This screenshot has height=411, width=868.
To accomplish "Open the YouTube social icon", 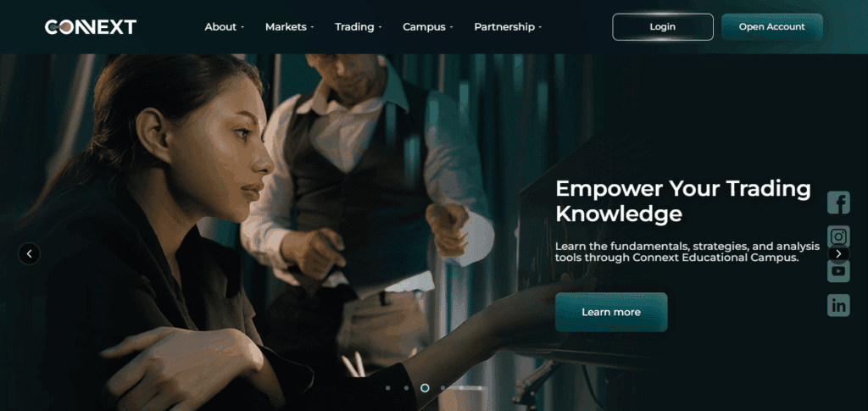I will pos(838,271).
